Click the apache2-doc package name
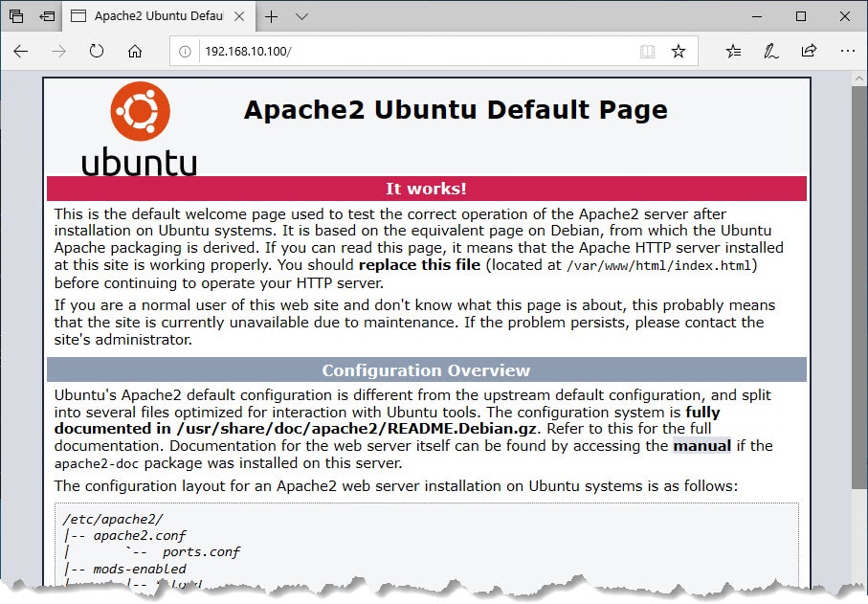This screenshot has height=604, width=868. click(97, 463)
